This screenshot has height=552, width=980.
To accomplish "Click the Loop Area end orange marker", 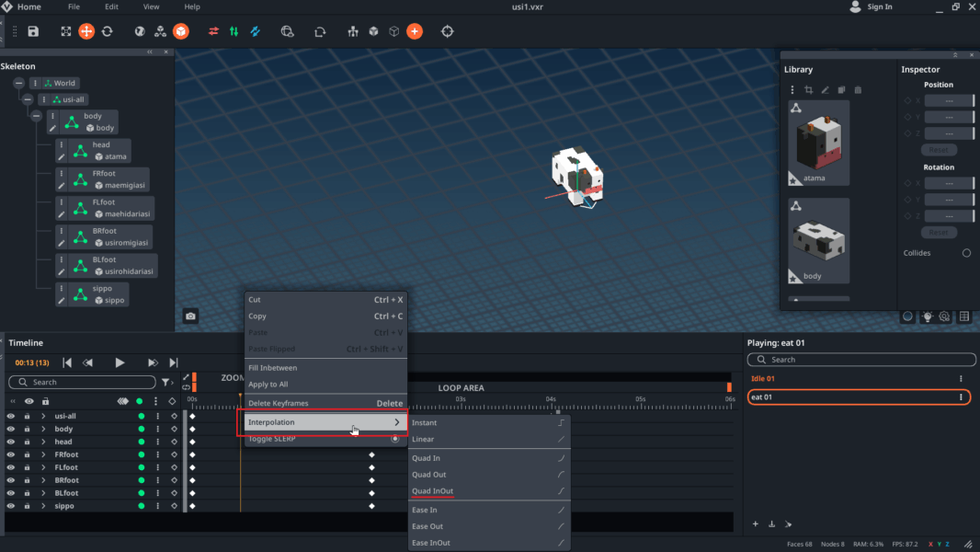I will (729, 387).
